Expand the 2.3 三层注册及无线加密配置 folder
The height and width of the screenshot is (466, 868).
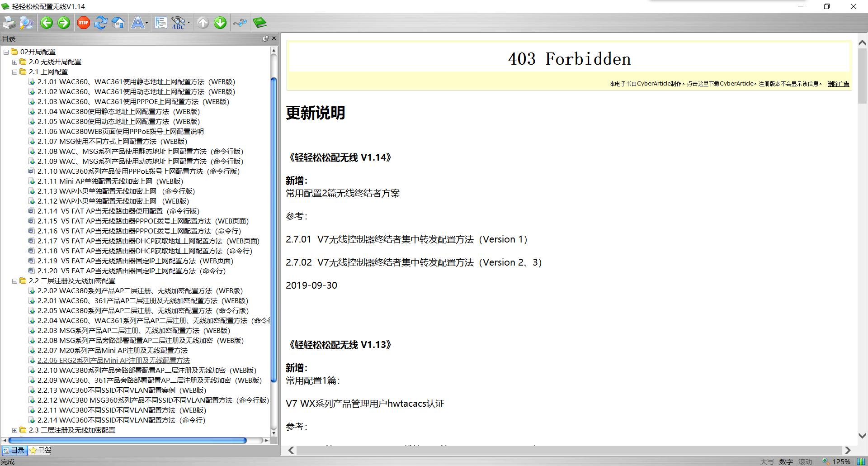pos(14,430)
